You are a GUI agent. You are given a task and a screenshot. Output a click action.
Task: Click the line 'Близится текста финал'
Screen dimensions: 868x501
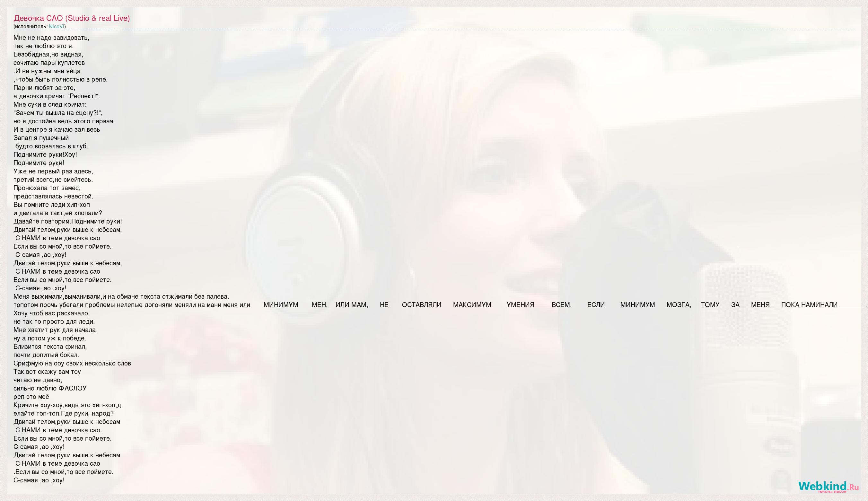point(50,347)
